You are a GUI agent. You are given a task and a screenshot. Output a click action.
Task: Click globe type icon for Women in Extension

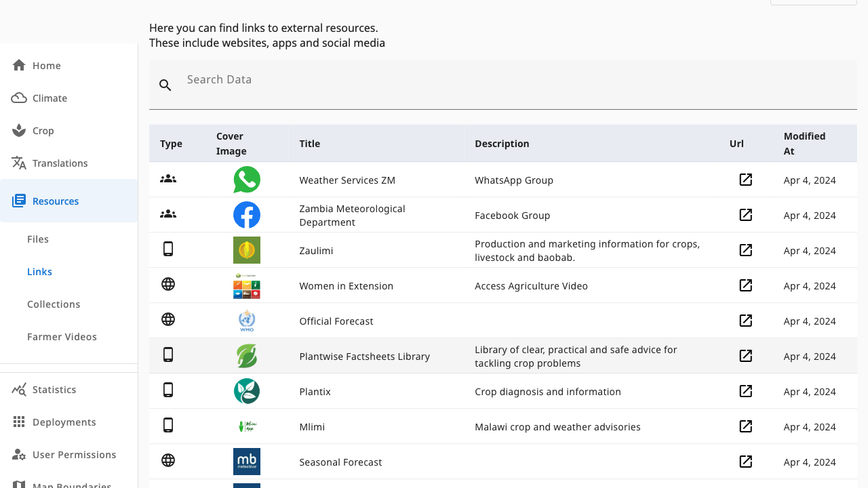(168, 284)
